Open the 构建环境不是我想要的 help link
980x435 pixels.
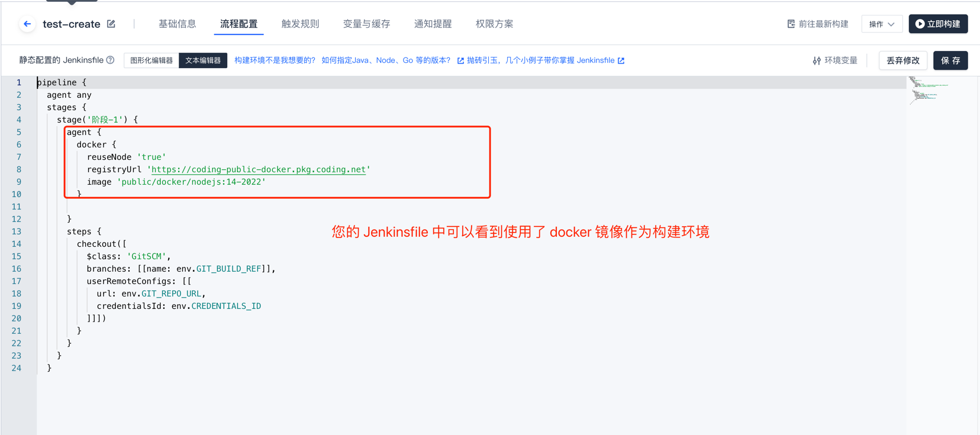(x=275, y=60)
